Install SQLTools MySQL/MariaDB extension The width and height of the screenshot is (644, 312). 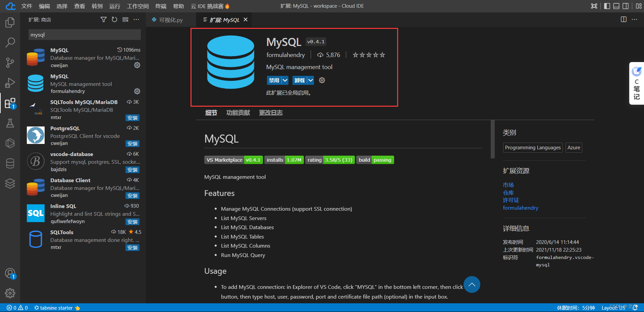click(x=132, y=118)
